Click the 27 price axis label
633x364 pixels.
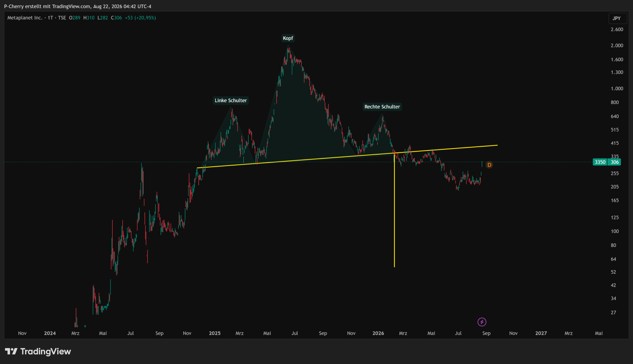click(x=613, y=313)
